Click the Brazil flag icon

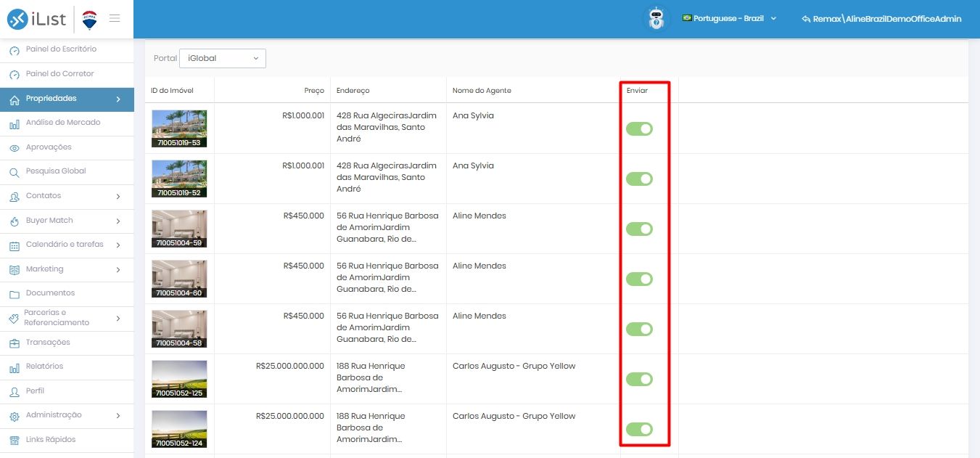(687, 18)
